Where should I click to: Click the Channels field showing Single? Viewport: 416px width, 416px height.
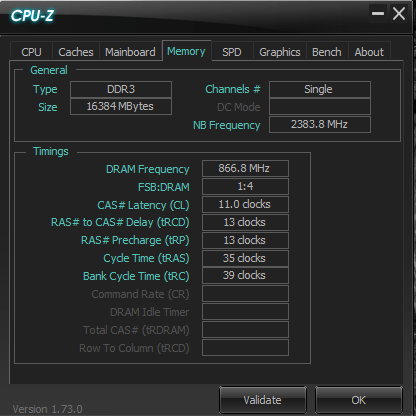pos(320,89)
